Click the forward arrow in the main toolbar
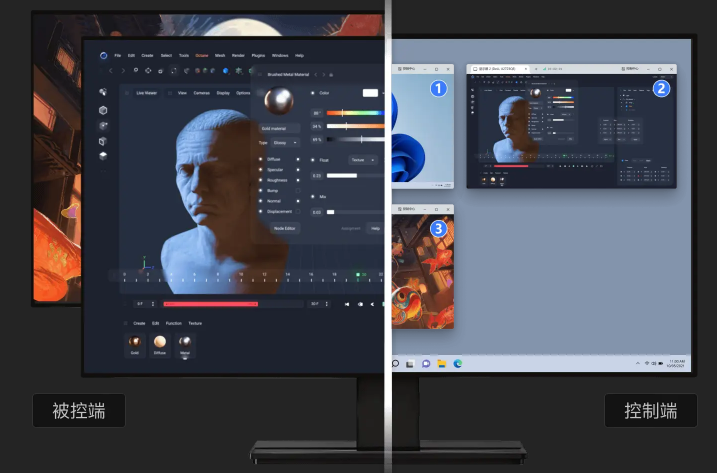Viewport: 717px width, 473px height. point(123,70)
